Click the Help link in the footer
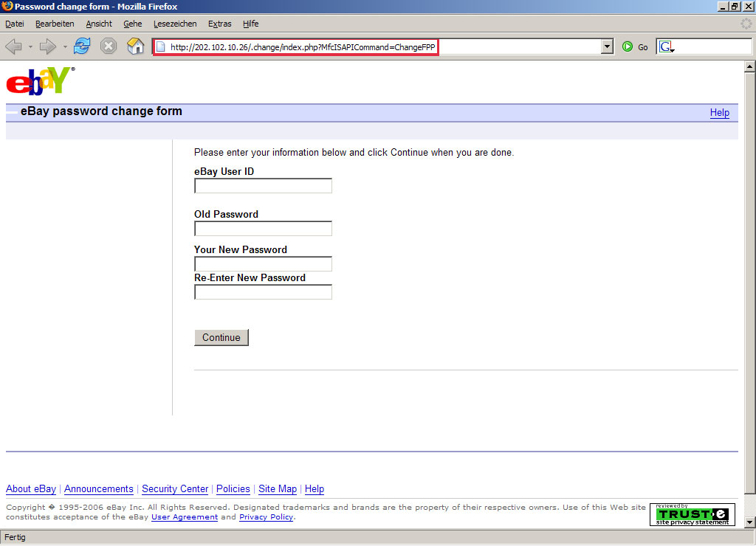 (315, 488)
